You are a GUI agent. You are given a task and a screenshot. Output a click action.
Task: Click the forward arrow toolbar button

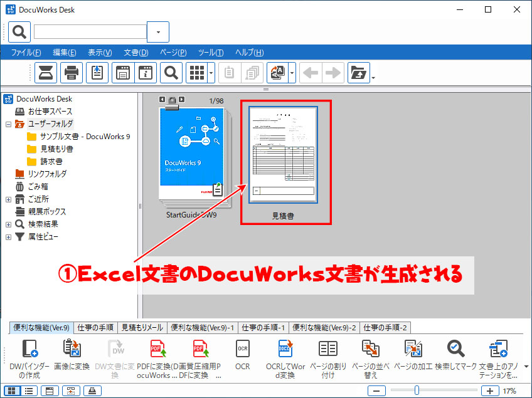pyautogui.click(x=333, y=73)
